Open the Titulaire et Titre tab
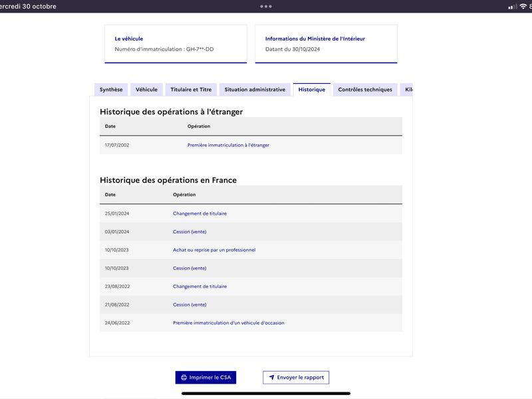The width and height of the screenshot is (532, 399). (191, 90)
